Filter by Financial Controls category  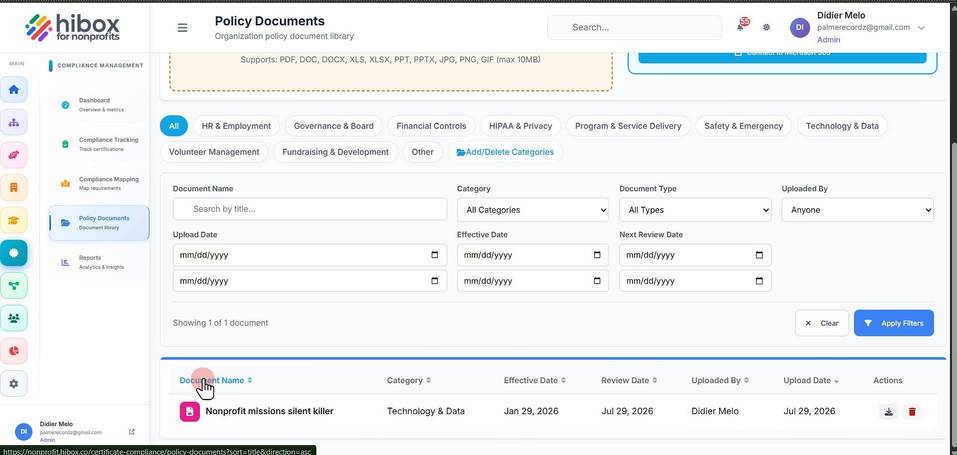pyautogui.click(x=431, y=126)
